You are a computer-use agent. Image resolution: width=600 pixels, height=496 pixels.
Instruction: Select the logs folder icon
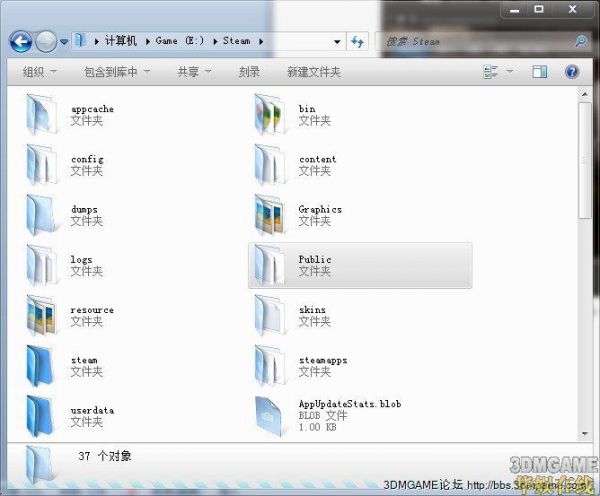[41, 265]
